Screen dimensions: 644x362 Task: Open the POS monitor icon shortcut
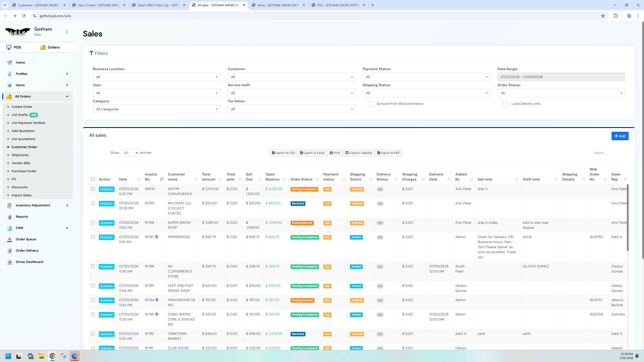click(x=9, y=47)
